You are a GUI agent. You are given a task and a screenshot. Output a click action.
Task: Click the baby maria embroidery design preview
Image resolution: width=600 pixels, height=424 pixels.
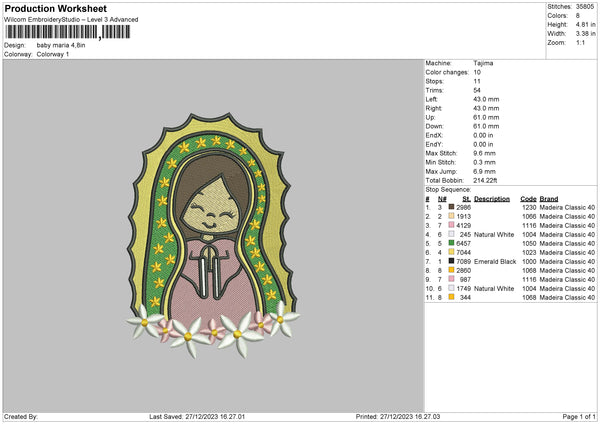coord(213,235)
